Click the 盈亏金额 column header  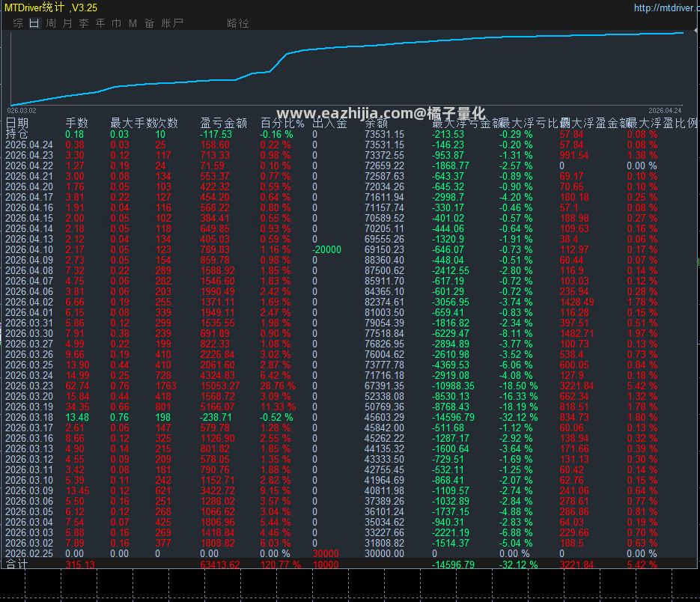[x=223, y=123]
